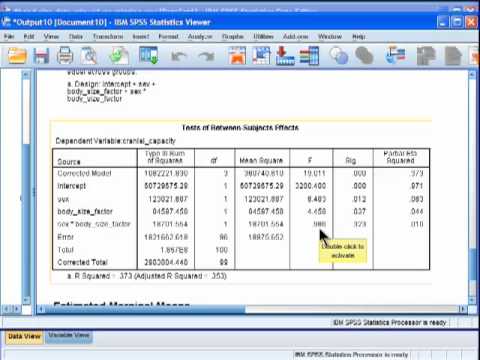
Task: Click the output pane scroll-right arrow
Action: 463,309
